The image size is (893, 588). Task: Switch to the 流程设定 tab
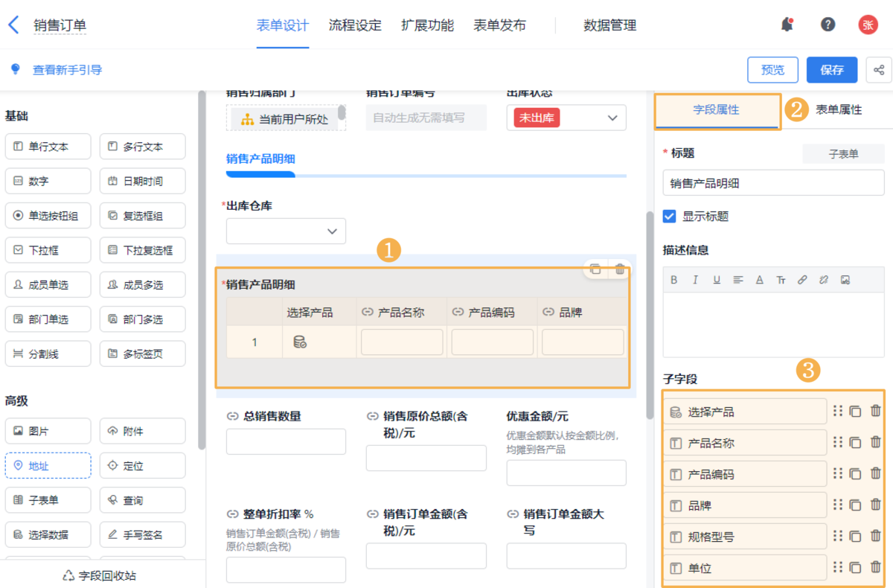(x=355, y=25)
